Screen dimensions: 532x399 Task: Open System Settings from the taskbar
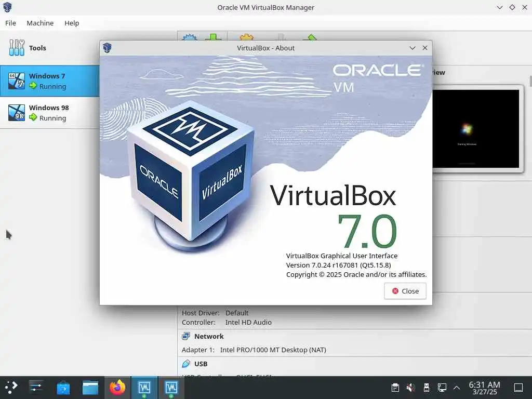click(x=36, y=388)
